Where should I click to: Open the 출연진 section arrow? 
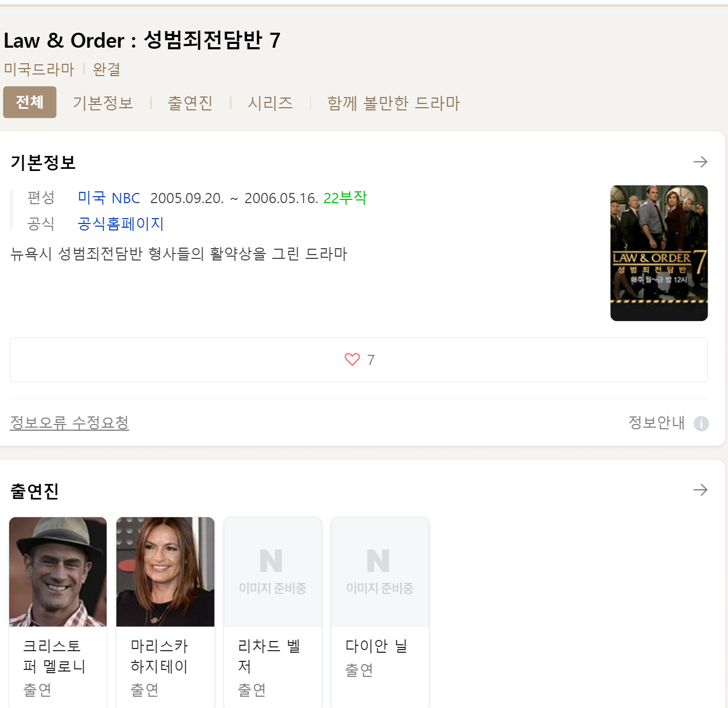(x=700, y=490)
